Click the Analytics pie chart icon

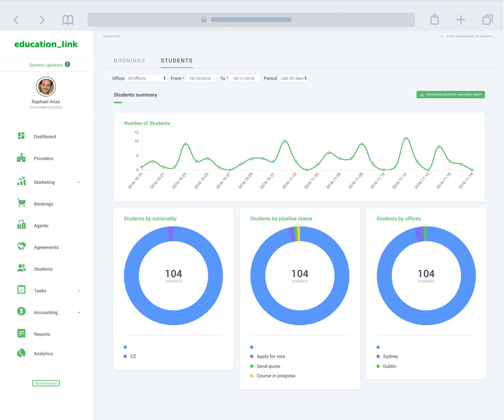[x=21, y=353]
